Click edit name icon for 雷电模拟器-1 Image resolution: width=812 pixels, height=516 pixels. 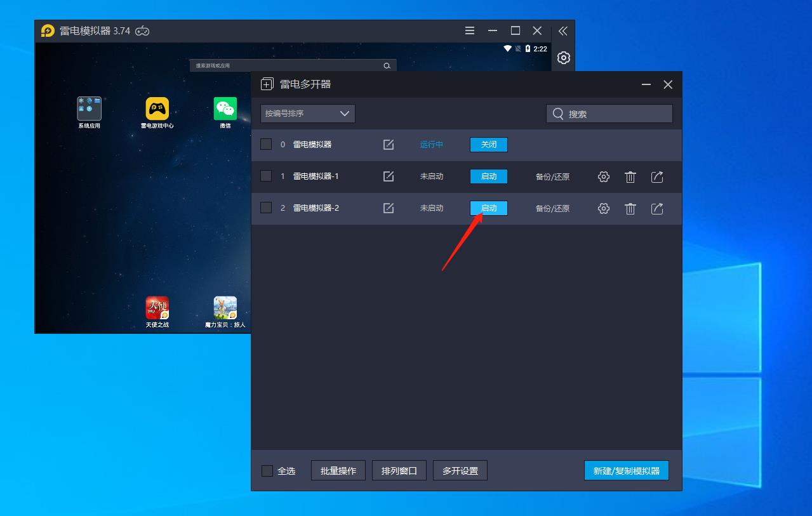[x=389, y=176]
